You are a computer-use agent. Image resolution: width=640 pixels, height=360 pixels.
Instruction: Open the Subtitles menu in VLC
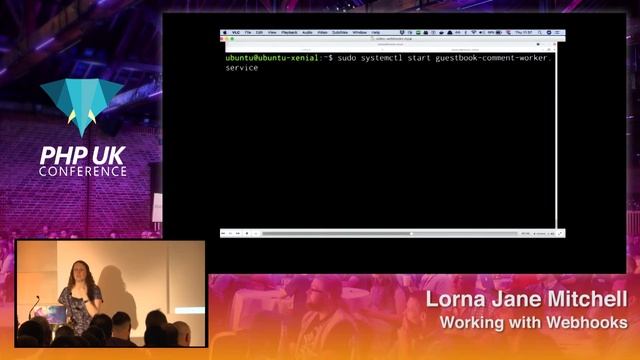pyautogui.click(x=340, y=32)
